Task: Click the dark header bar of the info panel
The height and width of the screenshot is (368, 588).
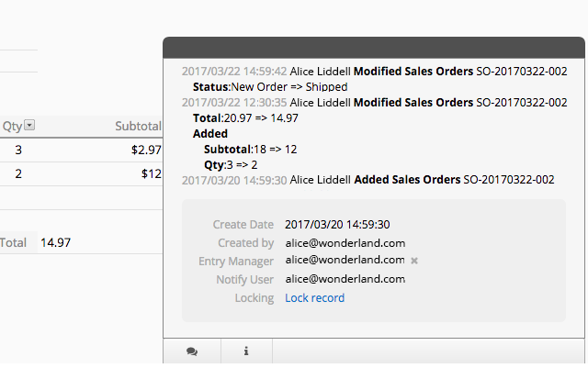Action: click(374, 48)
